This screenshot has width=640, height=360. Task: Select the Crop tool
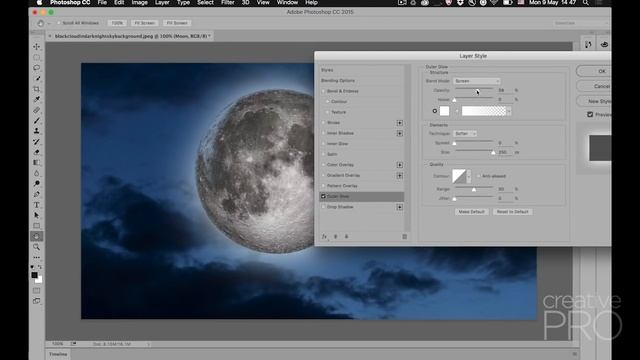(37, 89)
